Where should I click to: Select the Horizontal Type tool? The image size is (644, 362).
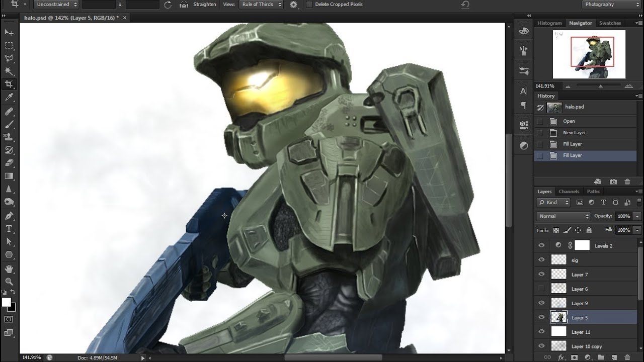click(x=9, y=229)
